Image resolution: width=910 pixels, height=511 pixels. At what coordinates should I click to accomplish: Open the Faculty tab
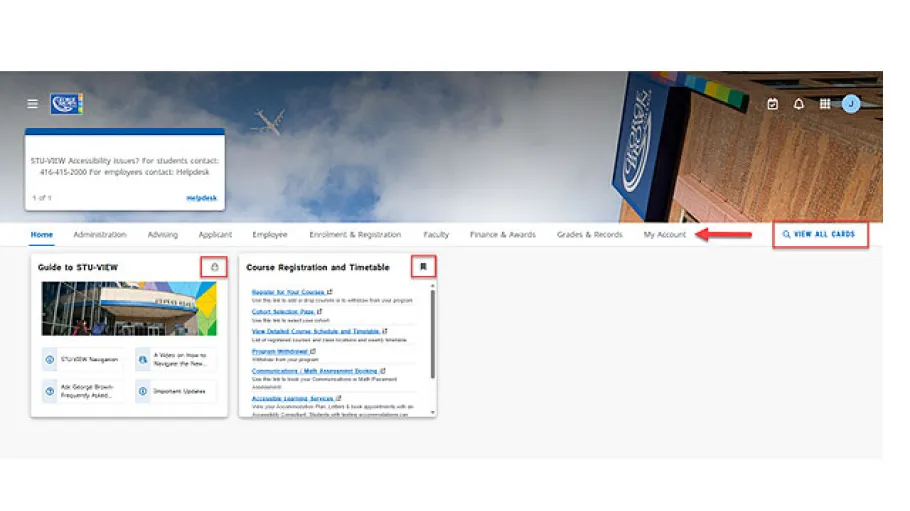click(x=436, y=235)
